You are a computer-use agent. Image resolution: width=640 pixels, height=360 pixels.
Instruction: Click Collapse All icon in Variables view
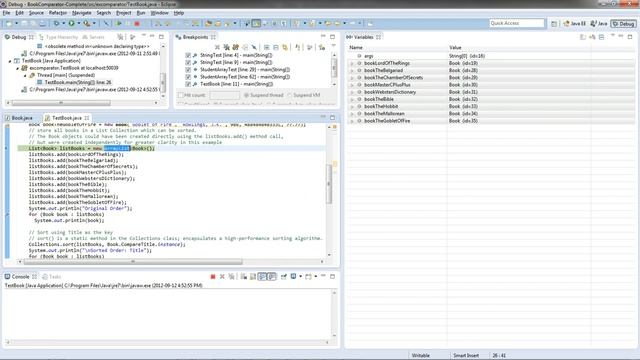click(602, 37)
